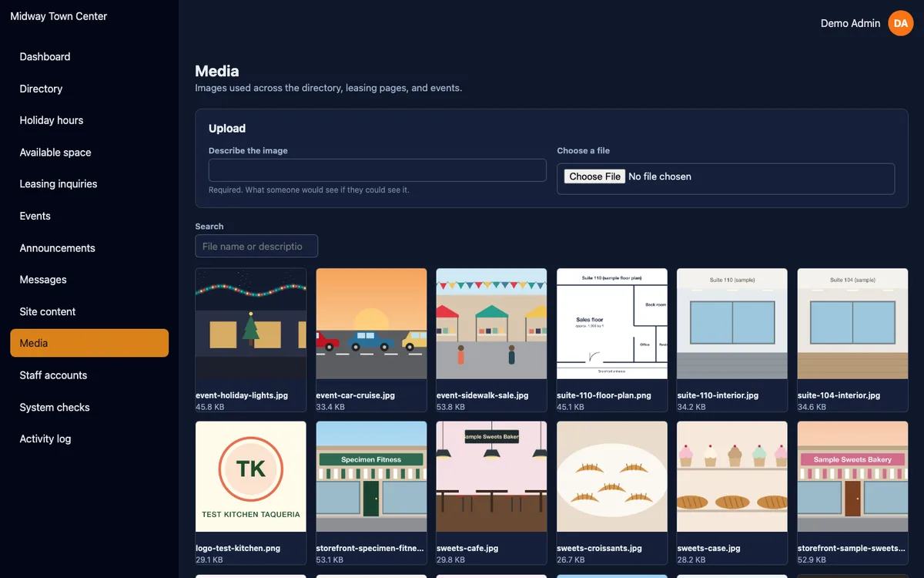Click the 26.7 KB file size
924x578 pixels.
pos(571,560)
